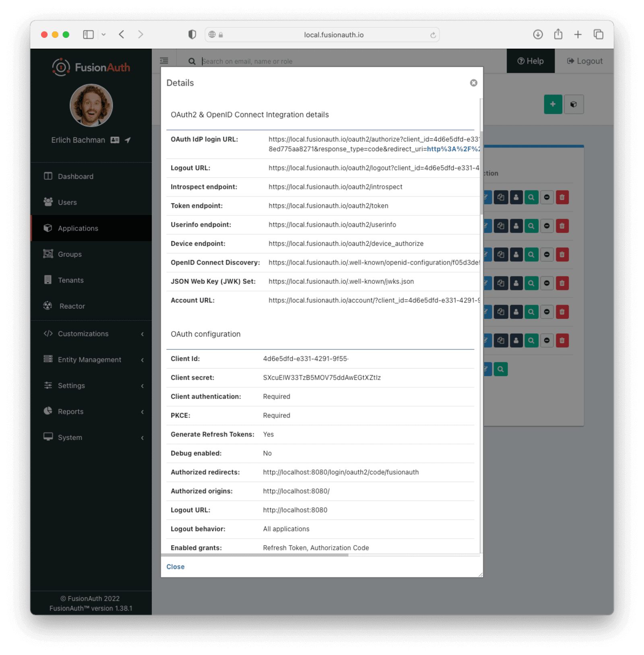The image size is (644, 655).
Task: View the last application with green magnifier icon
Action: pyautogui.click(x=501, y=369)
